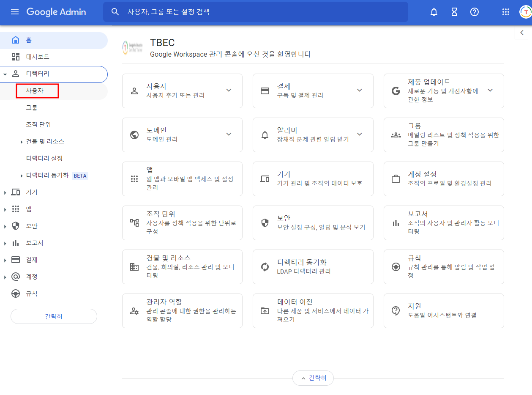Expand the 기기 sidebar section arrow
This screenshot has height=395, width=532.
[5, 192]
